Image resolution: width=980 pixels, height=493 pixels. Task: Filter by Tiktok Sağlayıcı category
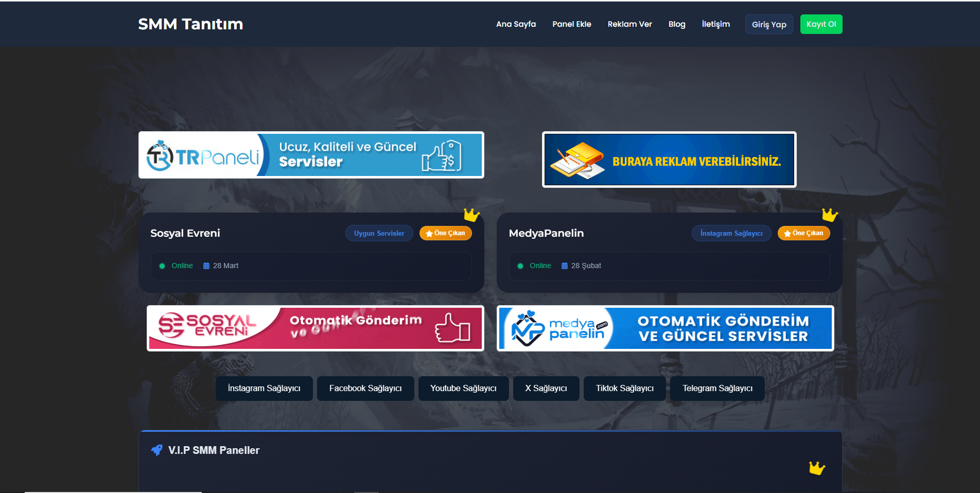click(x=625, y=389)
